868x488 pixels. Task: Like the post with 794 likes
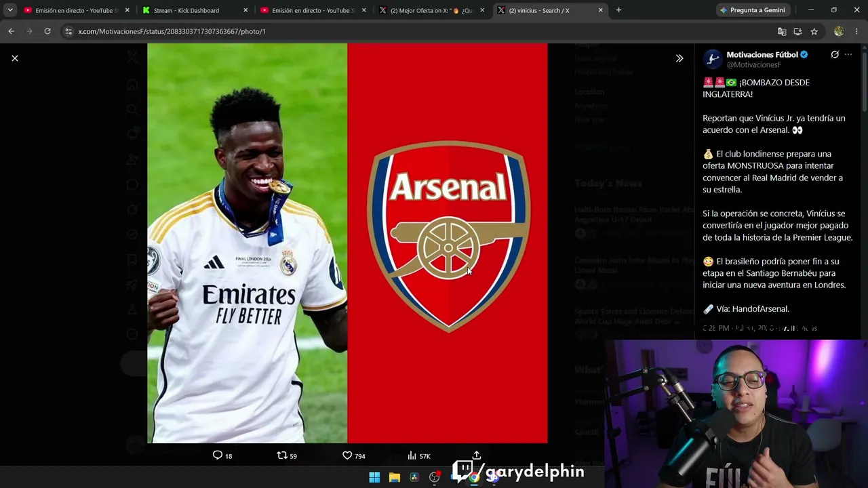click(x=353, y=455)
